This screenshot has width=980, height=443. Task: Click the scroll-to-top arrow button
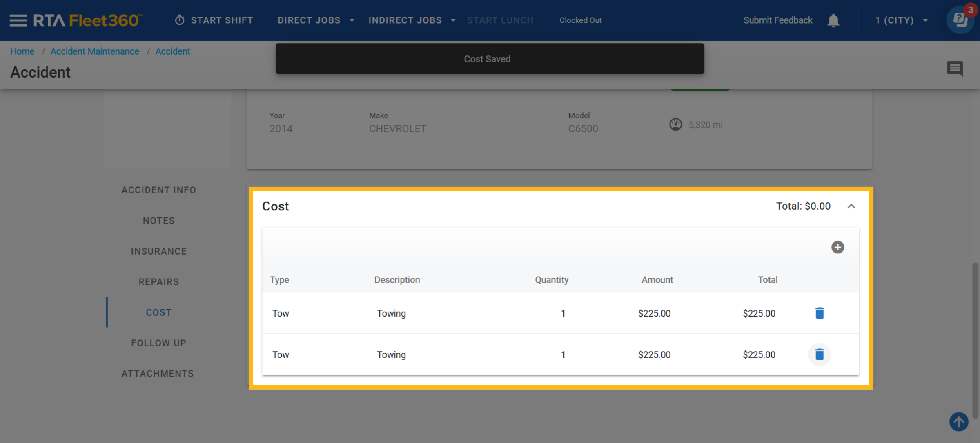coord(959,421)
